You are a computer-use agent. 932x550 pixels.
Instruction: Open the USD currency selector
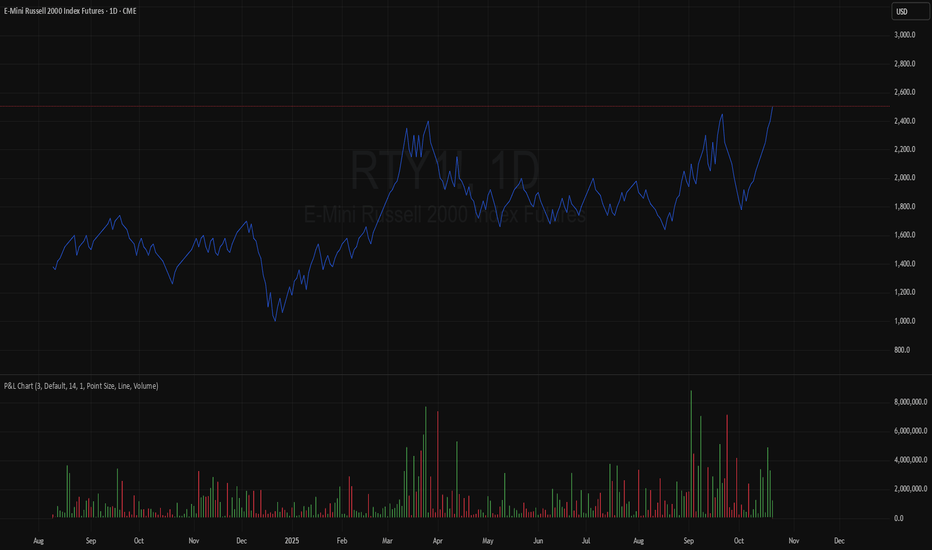click(906, 12)
